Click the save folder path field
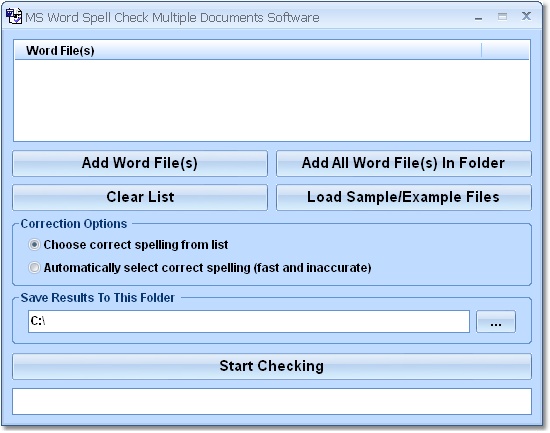 [x=249, y=321]
